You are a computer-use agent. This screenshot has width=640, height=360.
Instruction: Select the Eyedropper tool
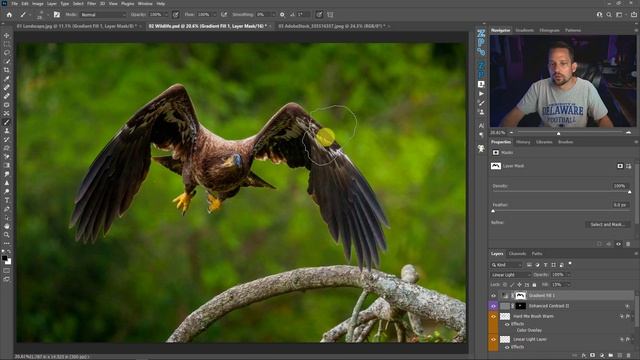pos(7,78)
